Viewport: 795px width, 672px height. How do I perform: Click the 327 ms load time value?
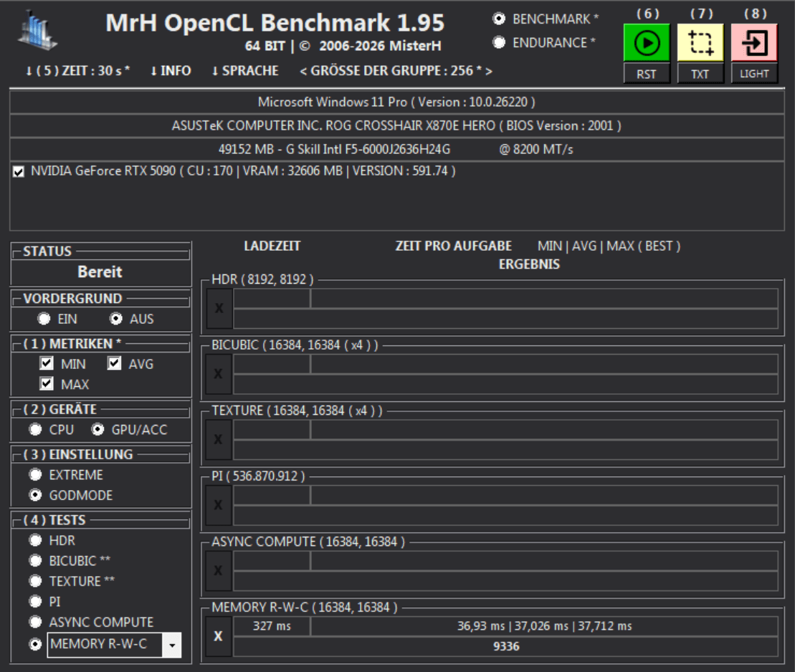coord(272,626)
